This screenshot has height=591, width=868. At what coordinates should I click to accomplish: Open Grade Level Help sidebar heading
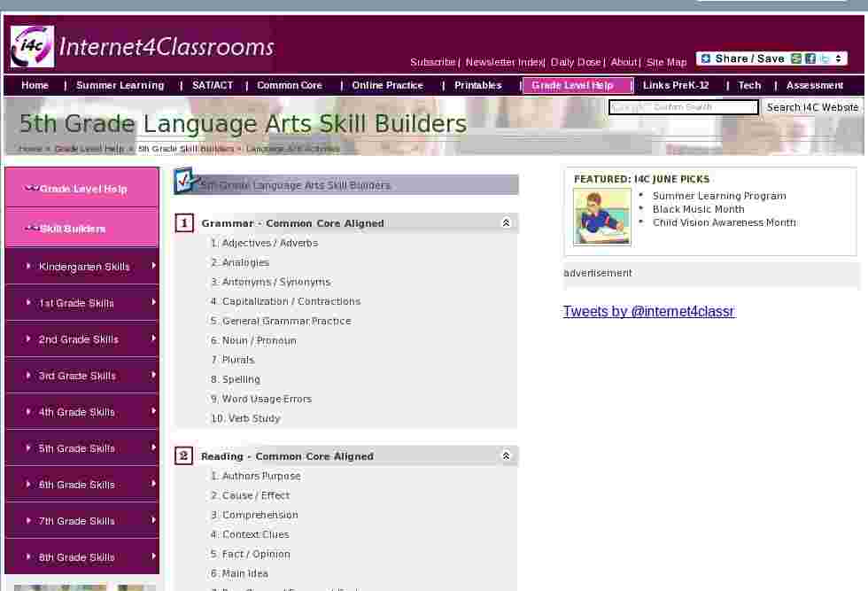click(x=83, y=189)
